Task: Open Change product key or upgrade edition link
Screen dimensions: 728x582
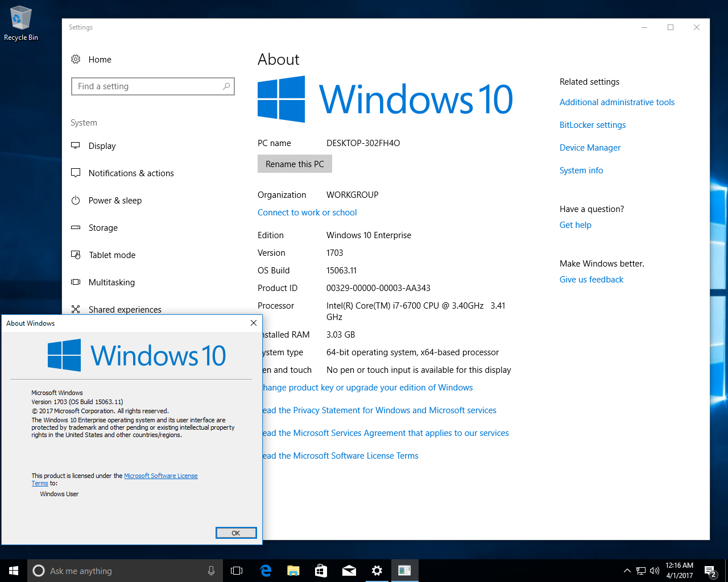Action: (368, 388)
